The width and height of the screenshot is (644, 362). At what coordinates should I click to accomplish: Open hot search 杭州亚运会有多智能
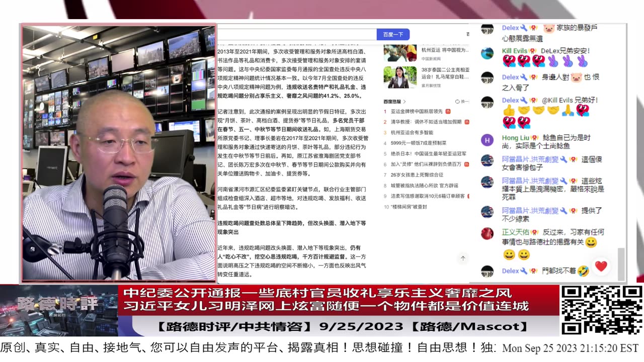[x=412, y=133]
